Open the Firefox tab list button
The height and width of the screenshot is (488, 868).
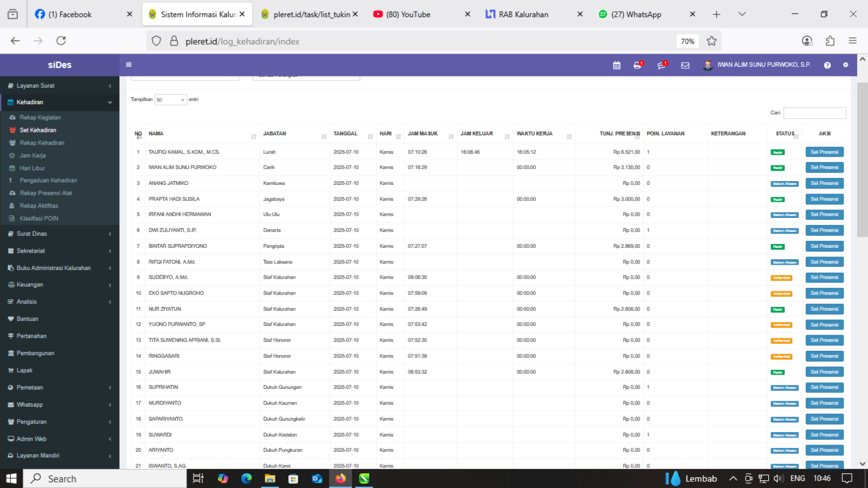pyautogui.click(x=742, y=14)
